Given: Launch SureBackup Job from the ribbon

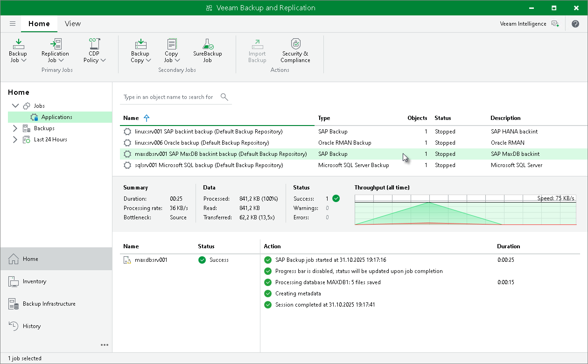Looking at the screenshot, I should tap(207, 50).
